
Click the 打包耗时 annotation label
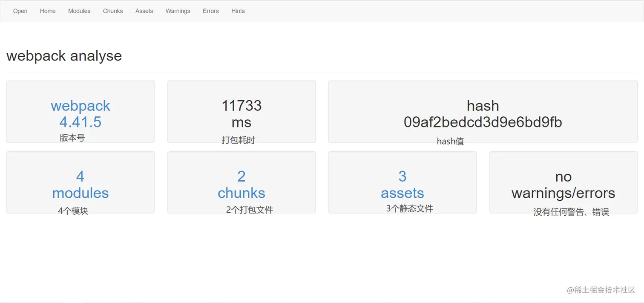239,140
